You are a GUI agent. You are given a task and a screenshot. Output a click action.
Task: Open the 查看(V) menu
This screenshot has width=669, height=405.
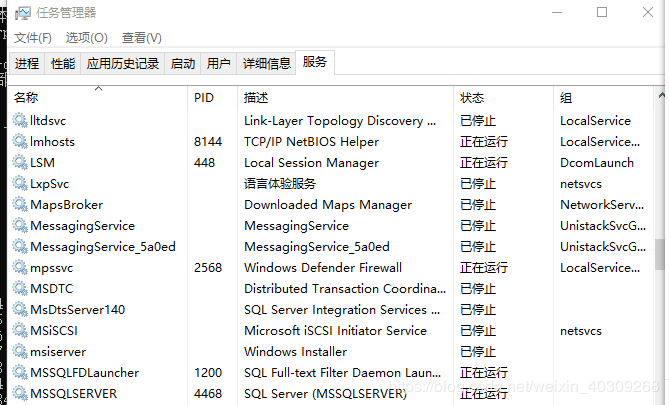click(141, 38)
